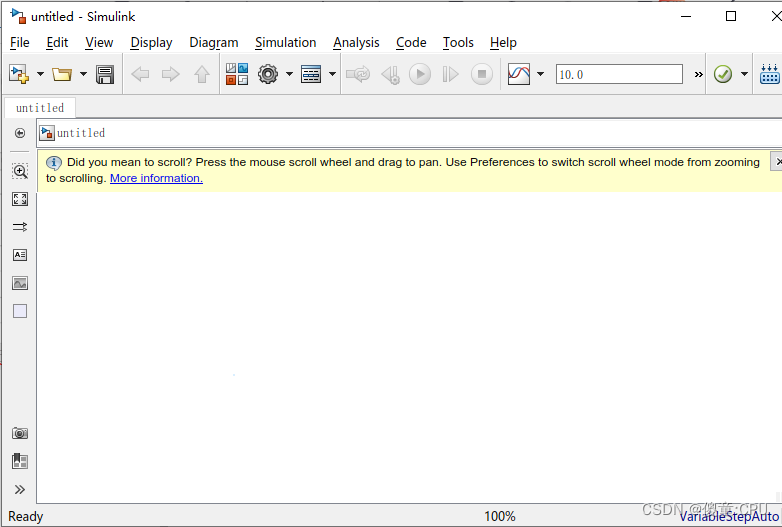
Task: Dismiss the scroll hint notification bar
Action: click(x=778, y=162)
